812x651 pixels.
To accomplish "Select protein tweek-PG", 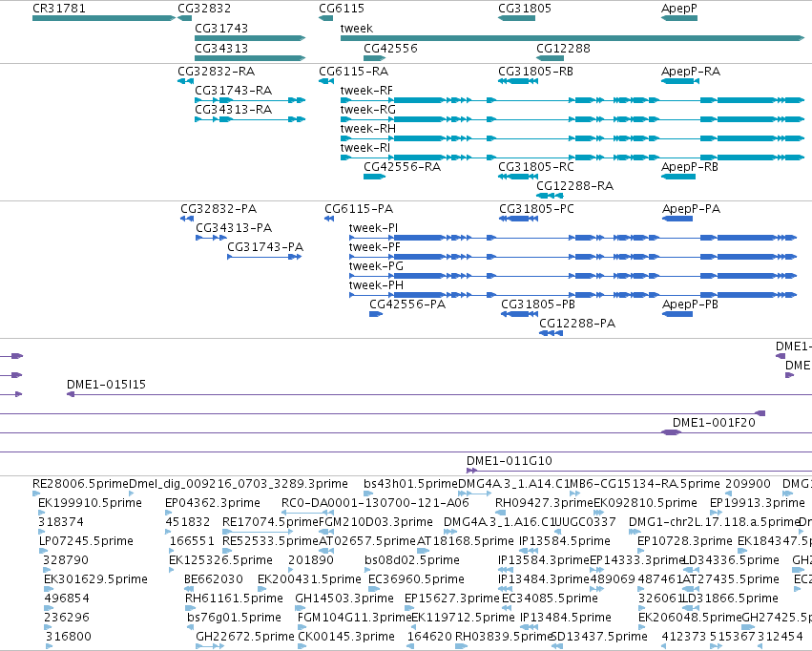I will point(573,276).
